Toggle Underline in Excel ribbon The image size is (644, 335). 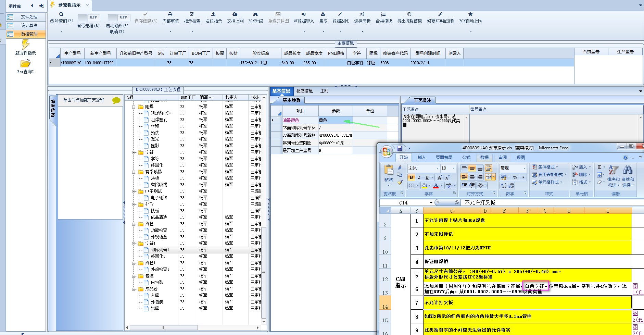427,177
